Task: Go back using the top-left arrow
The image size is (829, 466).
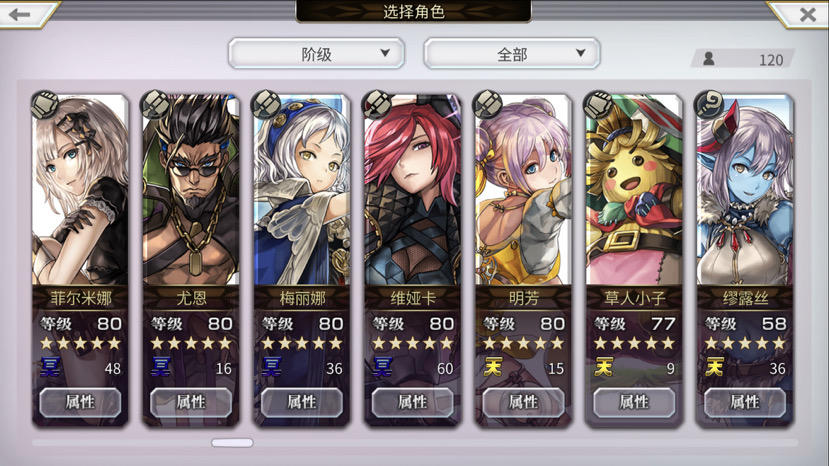Action: point(20,14)
